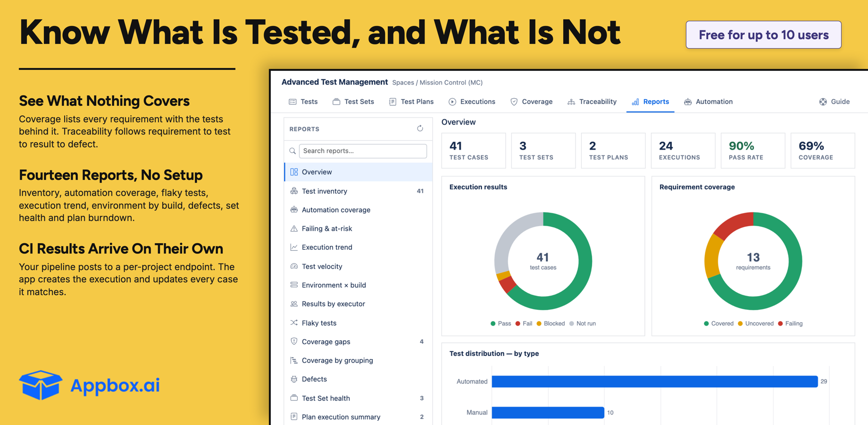Click the Coverage by grouping icon
868x425 pixels.
(294, 360)
